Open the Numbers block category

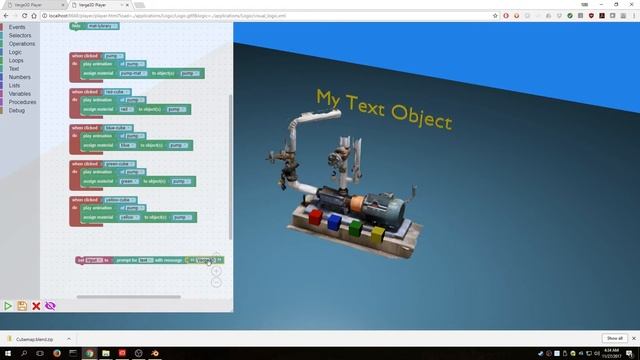20,77
